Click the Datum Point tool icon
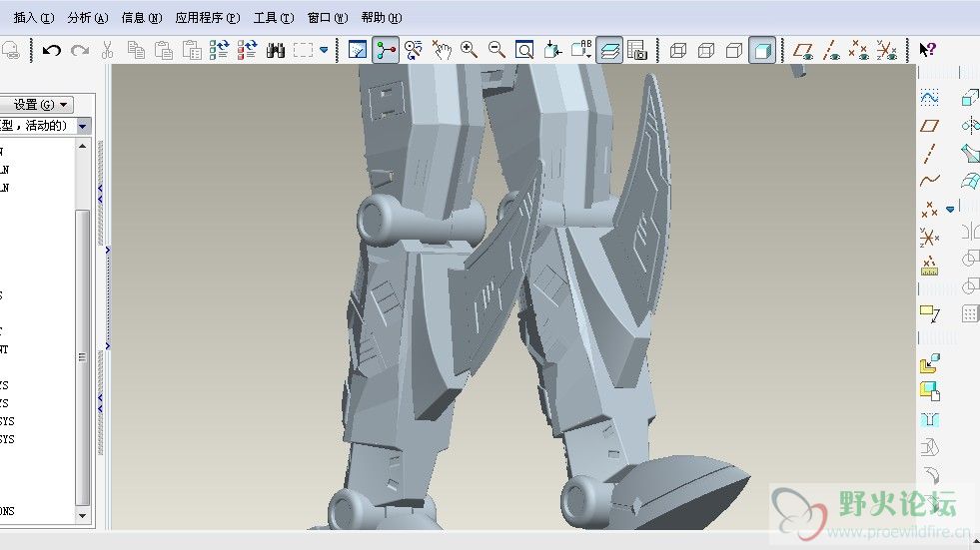The width and height of the screenshot is (980, 550). click(929, 210)
